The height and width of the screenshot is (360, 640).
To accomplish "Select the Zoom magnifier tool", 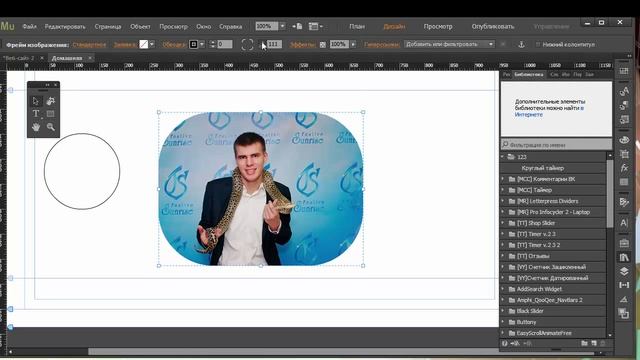I will (51, 127).
